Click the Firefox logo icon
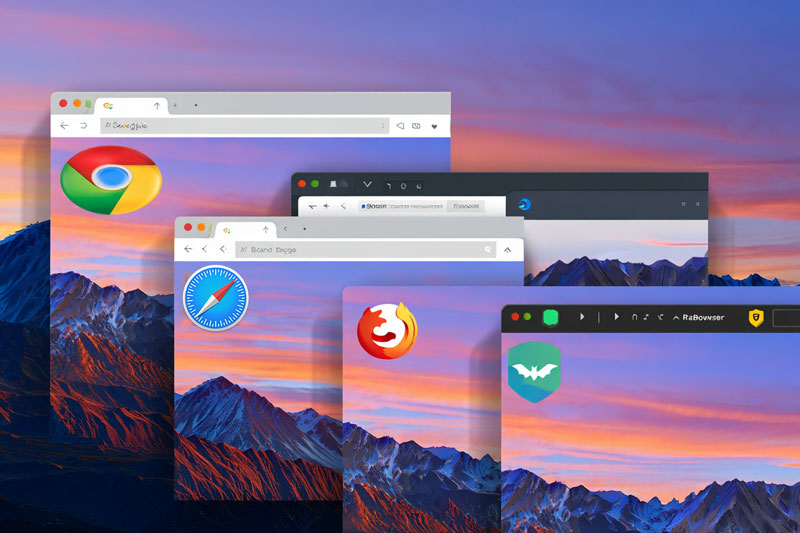The image size is (800, 533). [x=387, y=330]
